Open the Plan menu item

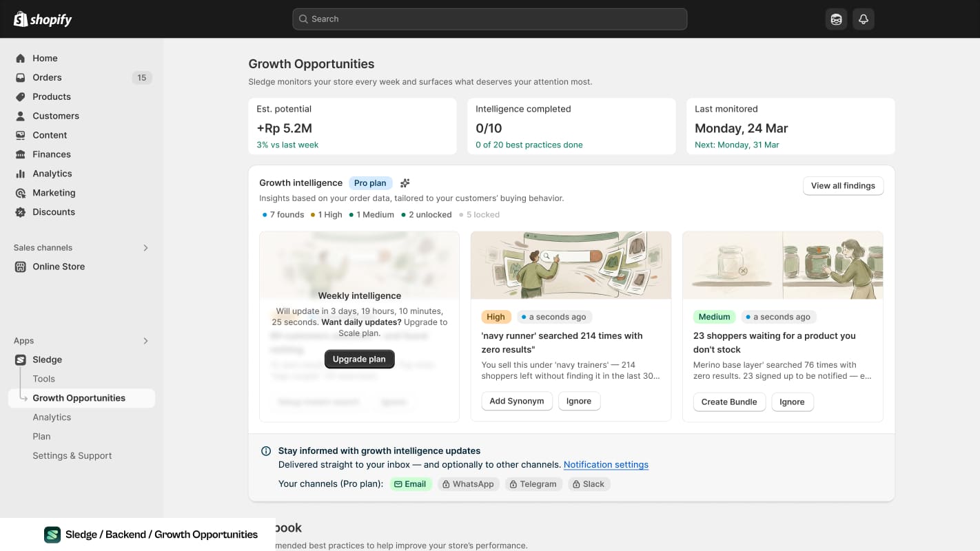pos(41,437)
